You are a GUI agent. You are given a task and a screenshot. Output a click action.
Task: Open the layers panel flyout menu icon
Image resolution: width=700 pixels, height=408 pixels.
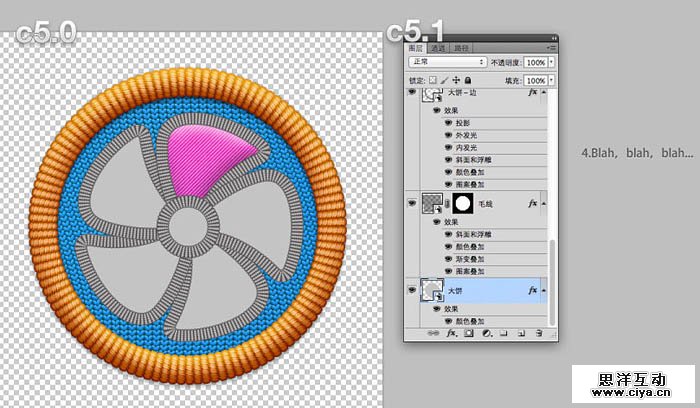coord(552,47)
